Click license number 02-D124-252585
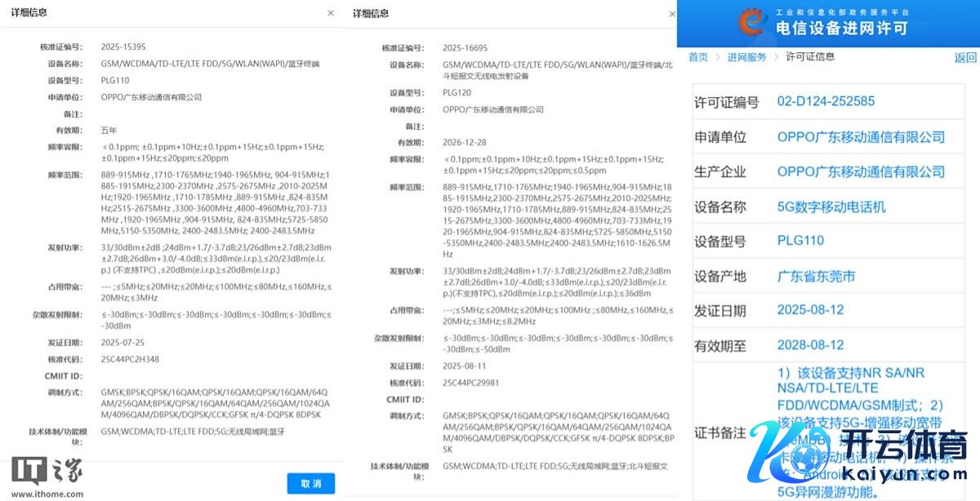 click(825, 102)
